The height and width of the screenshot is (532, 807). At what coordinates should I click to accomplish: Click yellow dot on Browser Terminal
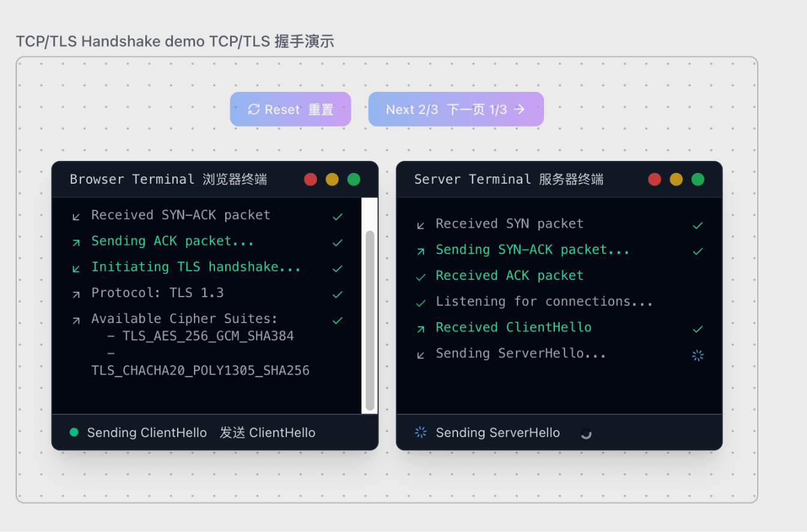coord(332,180)
